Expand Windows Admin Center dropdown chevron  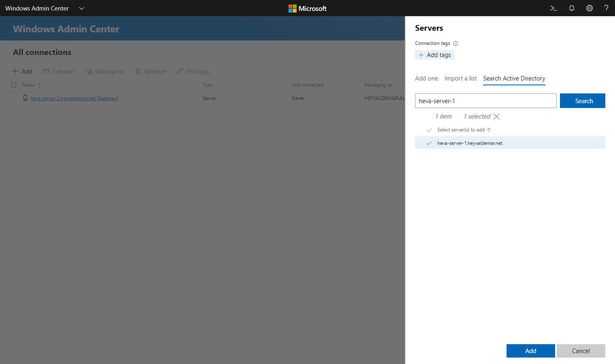81,8
